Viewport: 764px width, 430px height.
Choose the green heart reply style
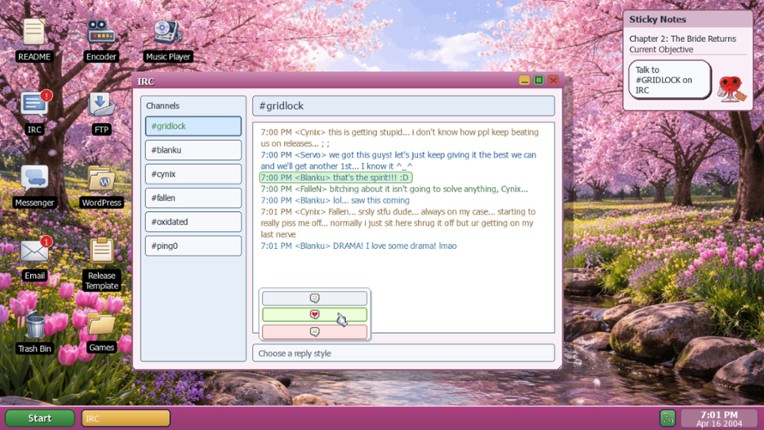314,315
